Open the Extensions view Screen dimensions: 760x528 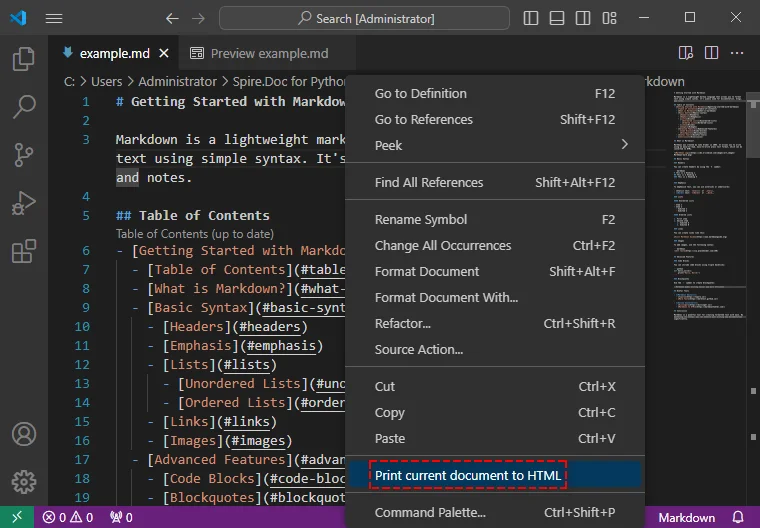[23, 252]
